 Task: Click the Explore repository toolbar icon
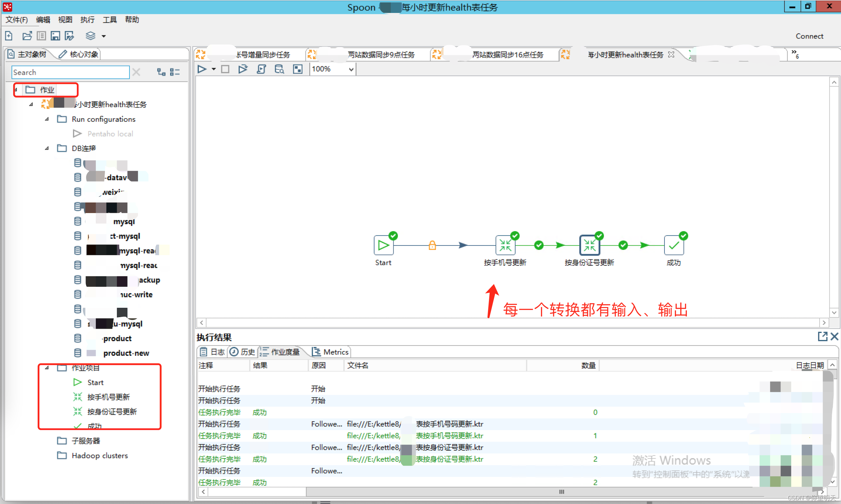[x=41, y=36]
